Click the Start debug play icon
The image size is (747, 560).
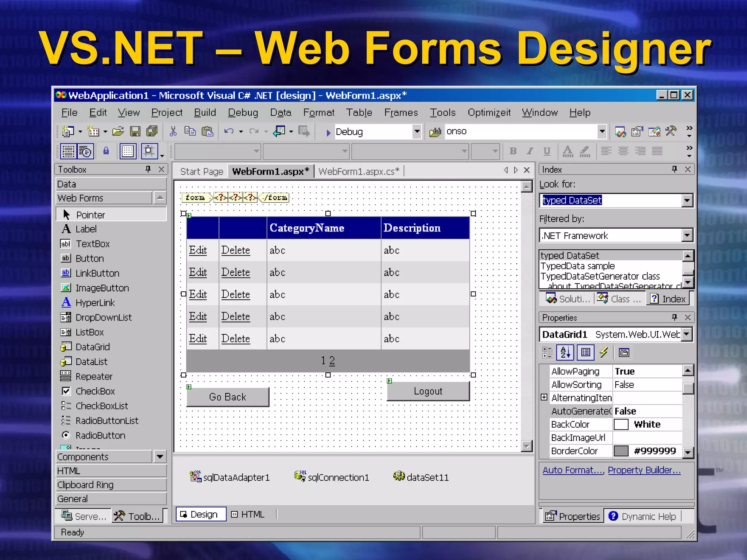328,132
